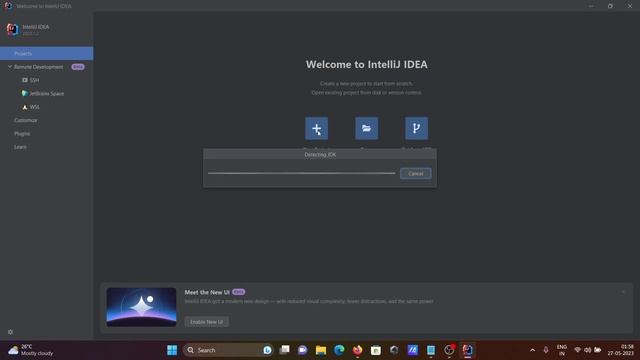Click the Bing icon in the search box
640x360 pixels.
[267, 350]
